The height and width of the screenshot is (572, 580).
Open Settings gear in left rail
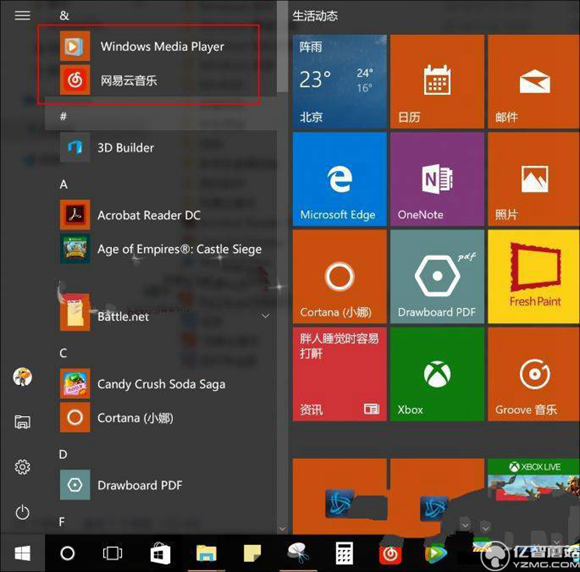(x=22, y=467)
